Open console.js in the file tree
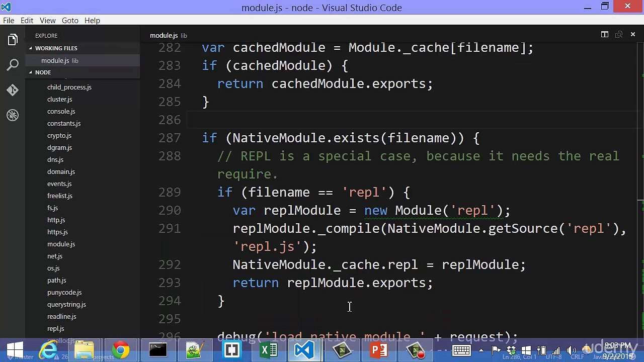Viewport: 644px width, 362px height. (x=61, y=112)
